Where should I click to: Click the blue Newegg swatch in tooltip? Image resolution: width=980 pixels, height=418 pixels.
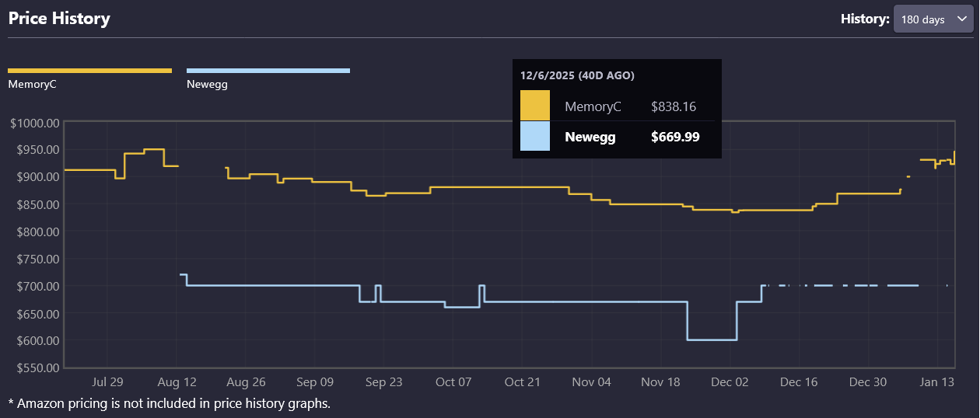point(535,137)
